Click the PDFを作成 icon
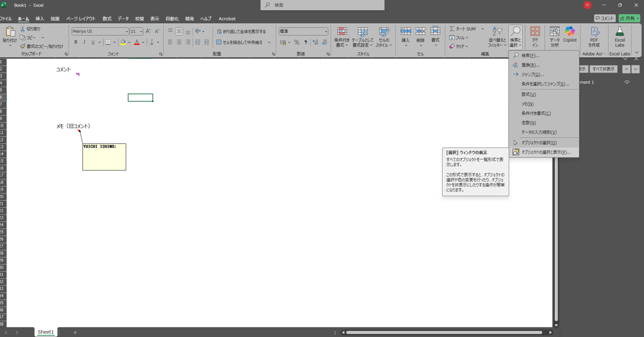644x337 pixels. pos(594,36)
